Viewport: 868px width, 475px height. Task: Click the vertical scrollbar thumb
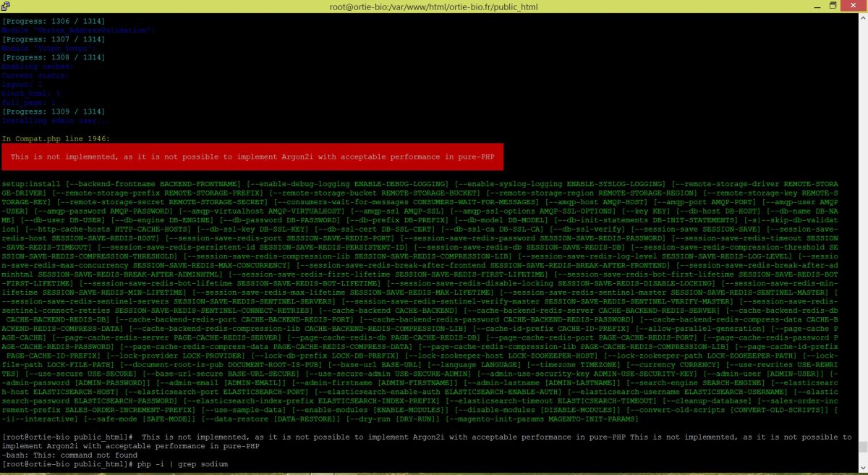click(861, 447)
